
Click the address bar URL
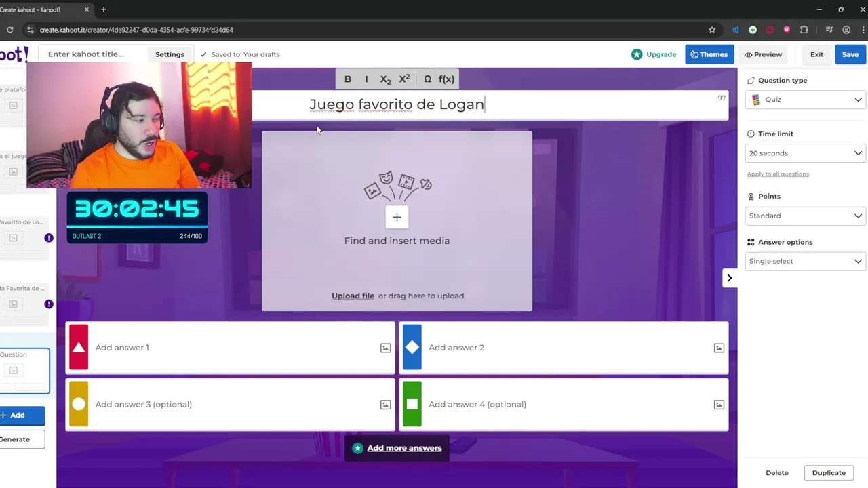tap(136, 30)
